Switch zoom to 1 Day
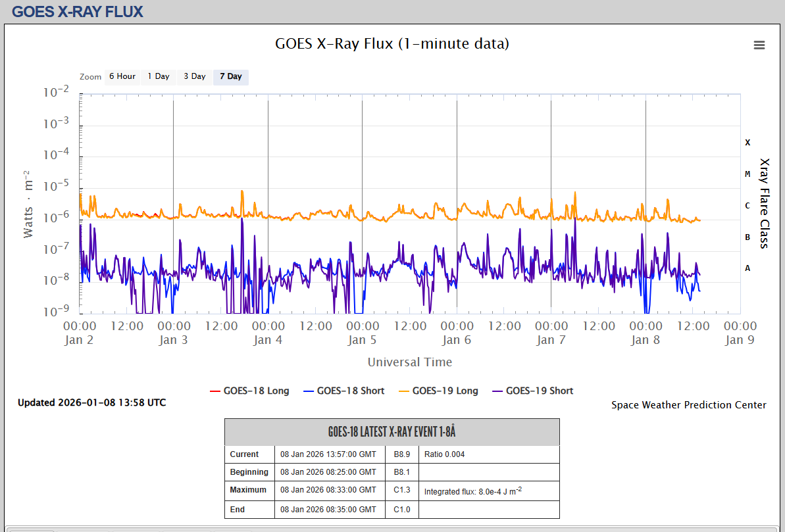This screenshot has width=785, height=532. click(158, 77)
